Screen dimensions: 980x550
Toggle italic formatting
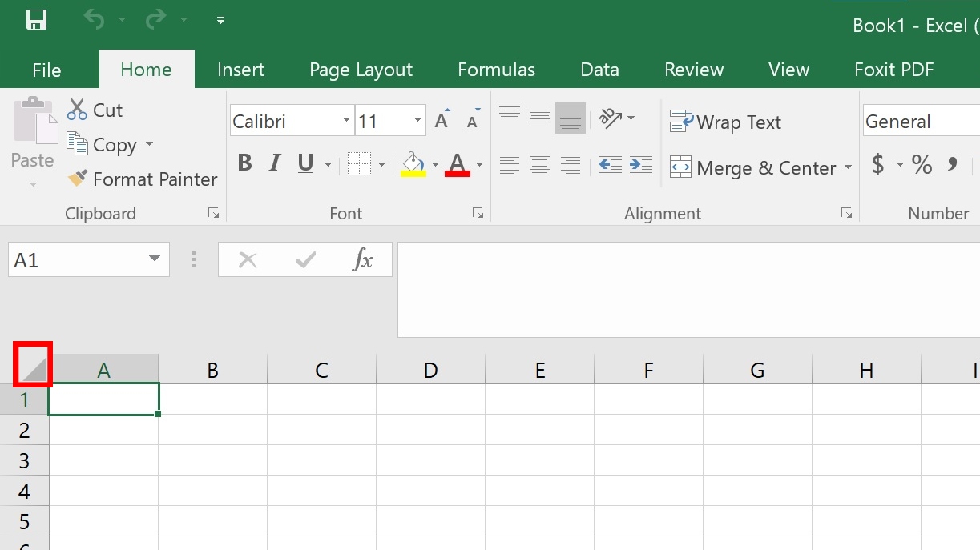274,163
